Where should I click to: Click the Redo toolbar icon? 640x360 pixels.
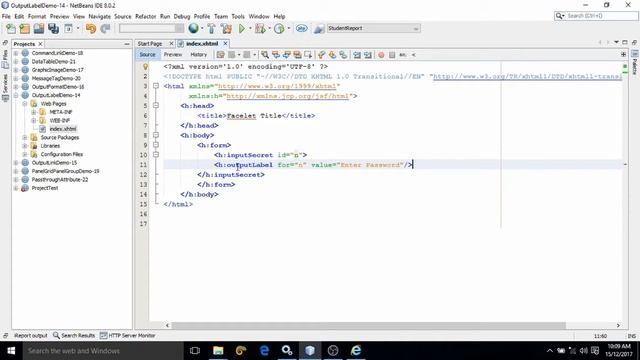click(105, 29)
